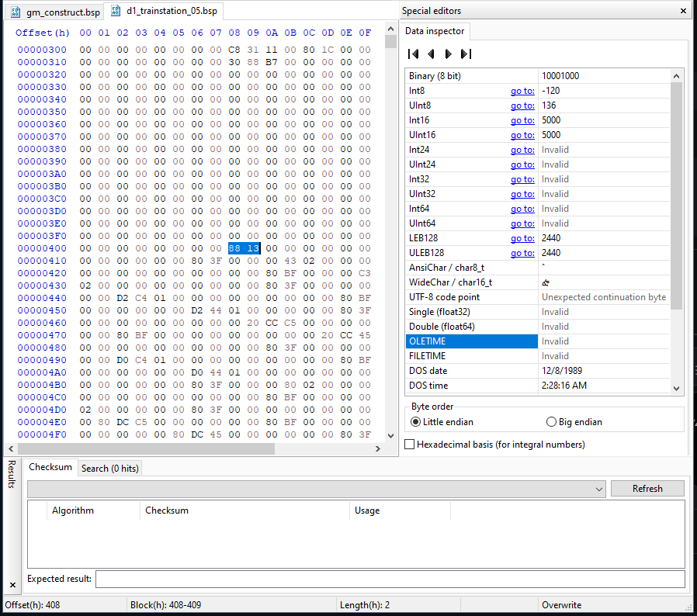Click the gm_construct.bsp tab file icon
The height and width of the screenshot is (616, 697).
(16, 12)
